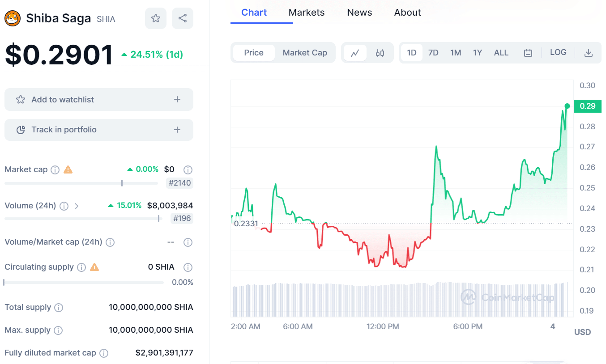
Task: Click the pie chart portfolio icon
Action: tap(21, 130)
